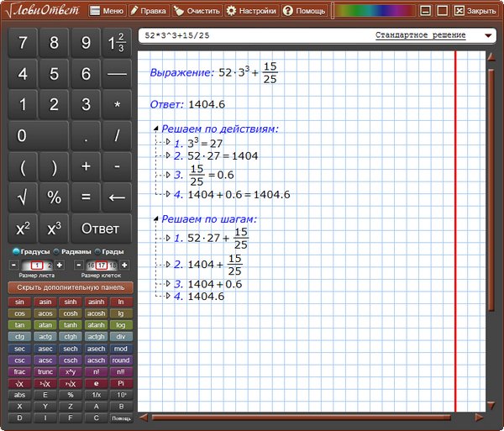Select the Градусы angle mode
Image resolution: width=504 pixels, height=431 pixels.
[x=30, y=251]
